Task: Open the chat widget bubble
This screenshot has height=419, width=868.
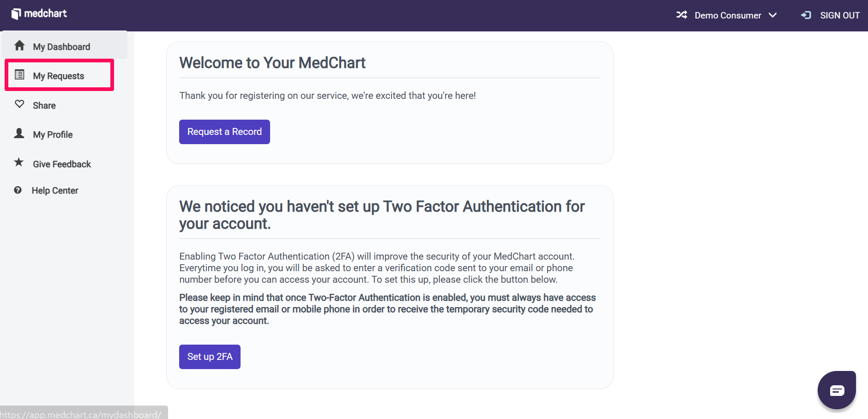Action: coord(837,390)
